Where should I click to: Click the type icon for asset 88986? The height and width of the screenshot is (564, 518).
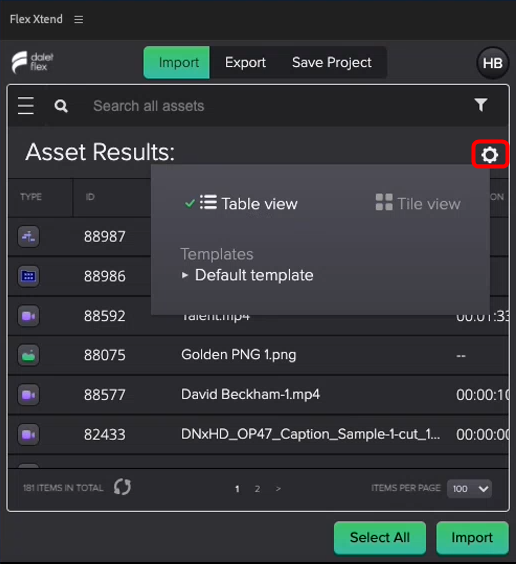28,276
